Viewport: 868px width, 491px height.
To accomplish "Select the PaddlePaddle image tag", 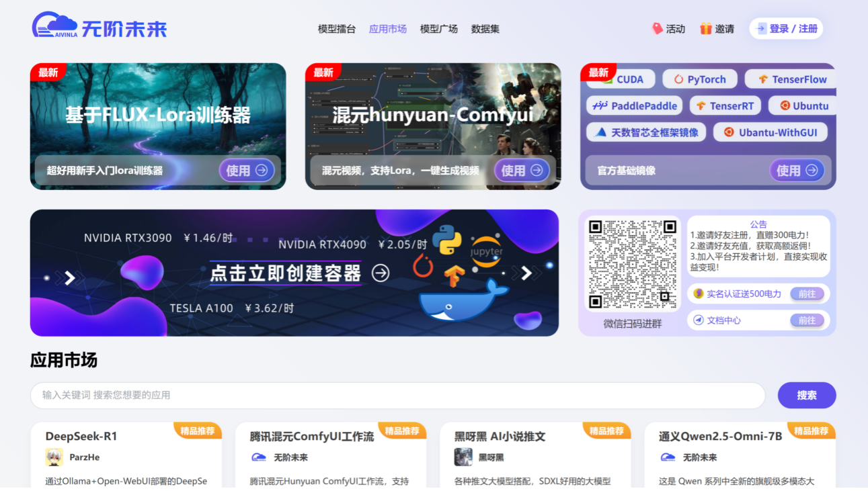I will tap(635, 105).
